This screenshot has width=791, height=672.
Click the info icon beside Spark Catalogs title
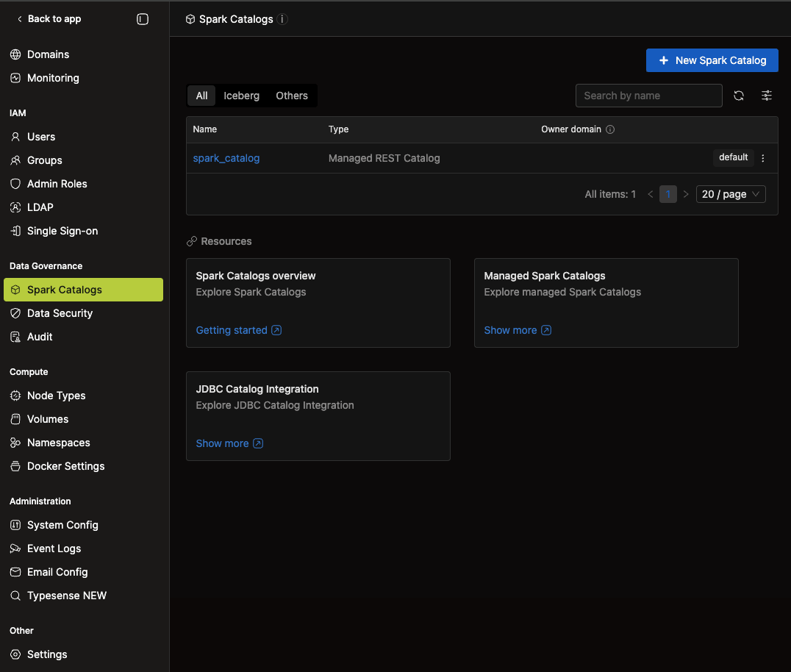tap(282, 19)
